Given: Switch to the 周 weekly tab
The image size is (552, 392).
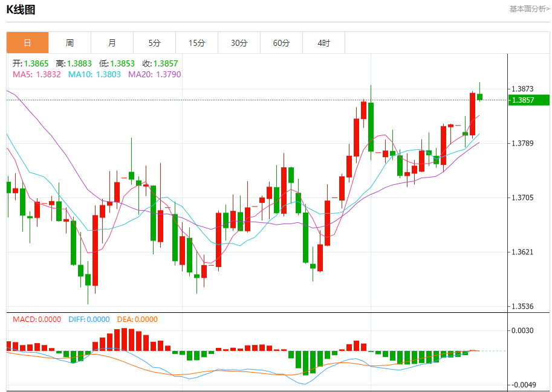Looking at the screenshot, I should (x=70, y=43).
